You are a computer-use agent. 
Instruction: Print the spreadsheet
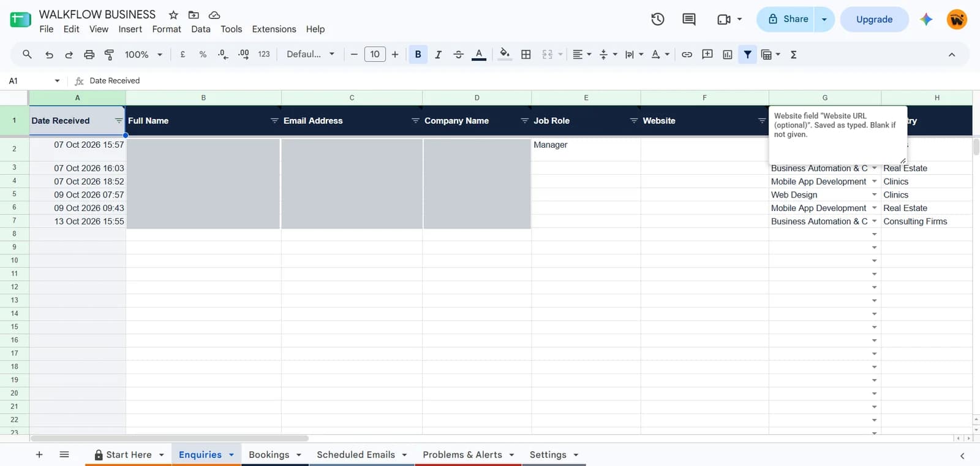point(89,55)
